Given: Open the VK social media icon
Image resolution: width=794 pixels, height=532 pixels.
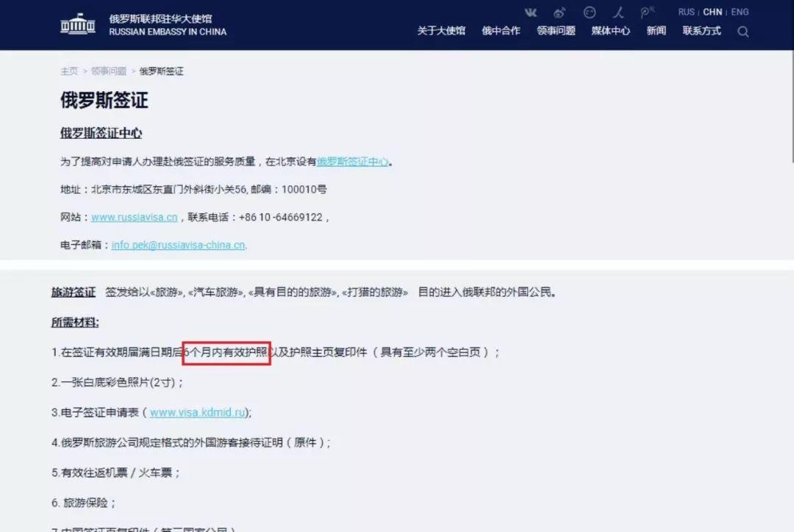Looking at the screenshot, I should [531, 12].
